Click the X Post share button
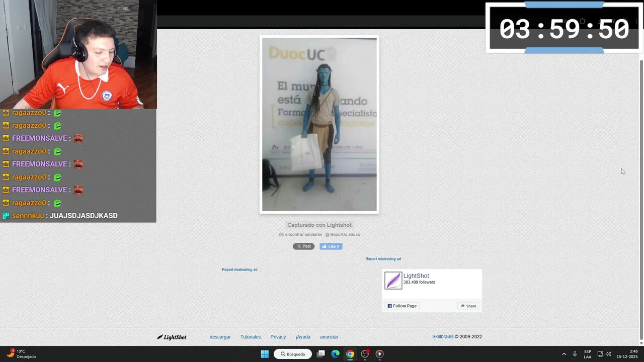Screen dimensions: 644x362 (x=303, y=246)
